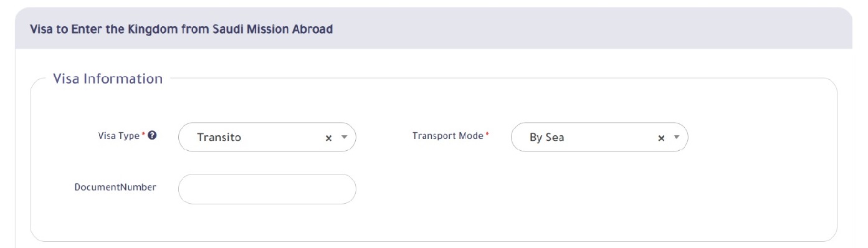The width and height of the screenshot is (868, 248).
Task: Click the Visa Type dropdown arrow
Action: pos(344,138)
